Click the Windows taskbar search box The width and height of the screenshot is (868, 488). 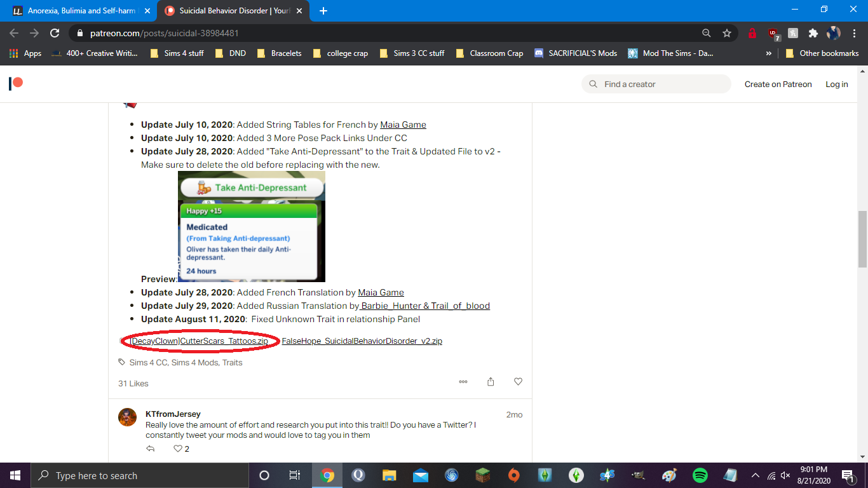coord(140,475)
